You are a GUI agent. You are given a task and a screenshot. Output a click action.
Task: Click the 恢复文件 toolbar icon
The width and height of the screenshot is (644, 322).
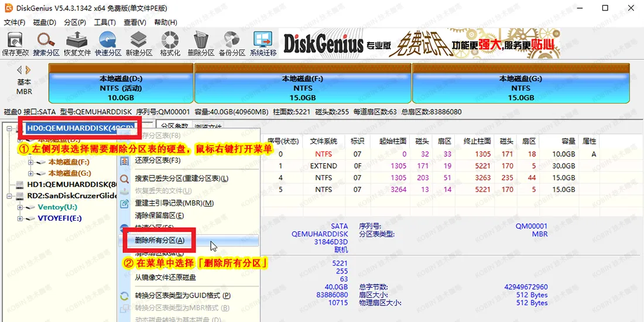(x=77, y=40)
